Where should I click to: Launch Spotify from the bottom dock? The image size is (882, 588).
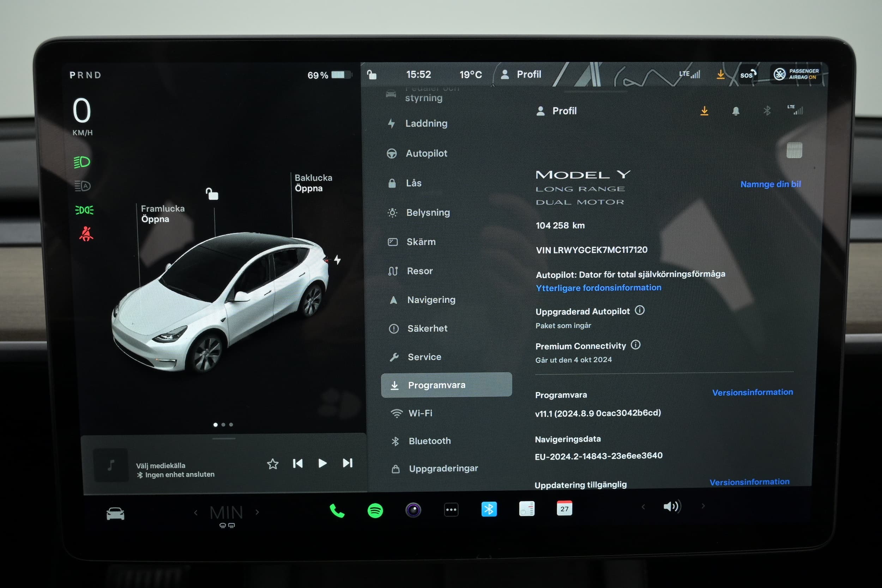(x=375, y=510)
